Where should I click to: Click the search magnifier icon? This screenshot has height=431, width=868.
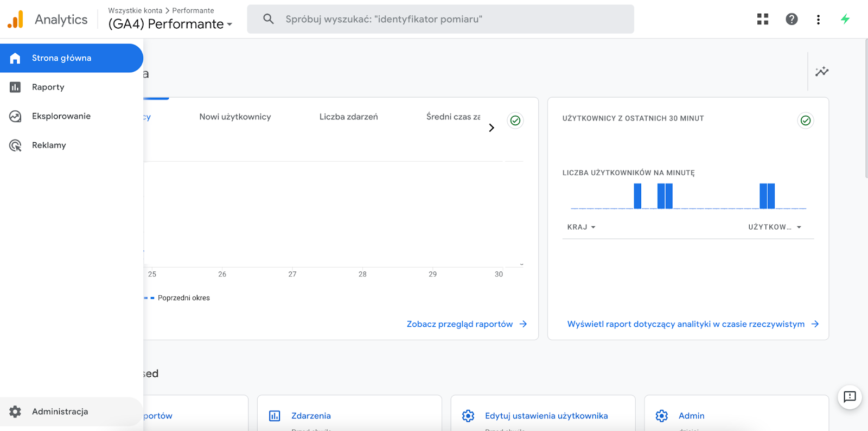click(x=269, y=19)
